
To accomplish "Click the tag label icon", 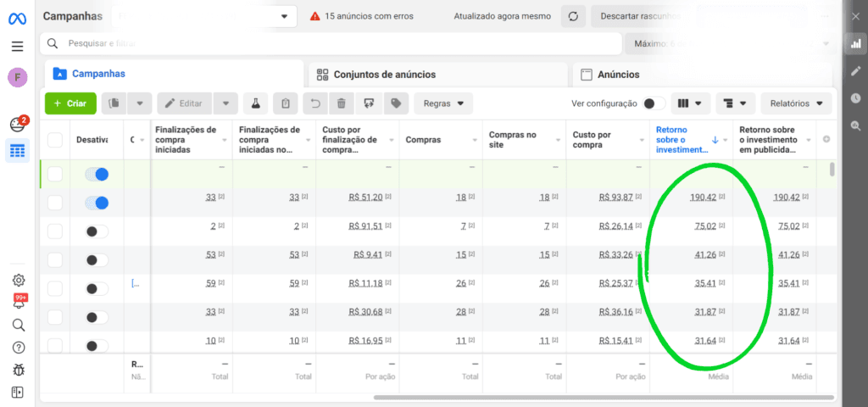I will 394,103.
